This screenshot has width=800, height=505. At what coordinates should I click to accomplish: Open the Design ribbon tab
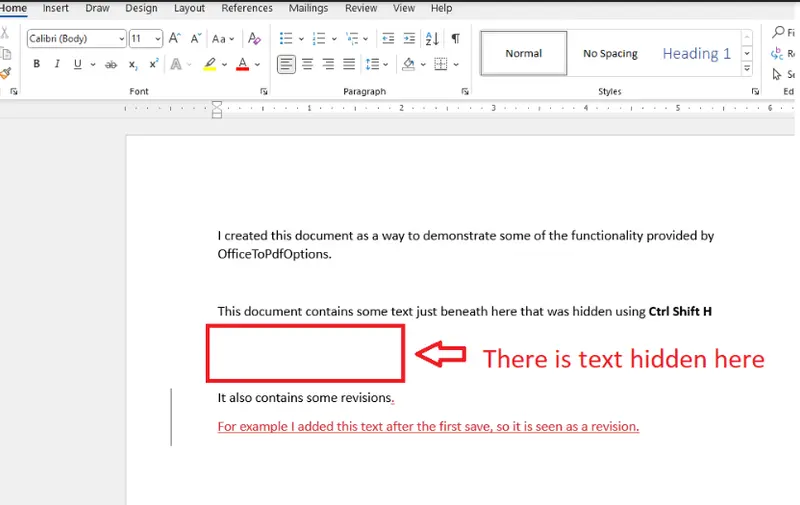(141, 8)
